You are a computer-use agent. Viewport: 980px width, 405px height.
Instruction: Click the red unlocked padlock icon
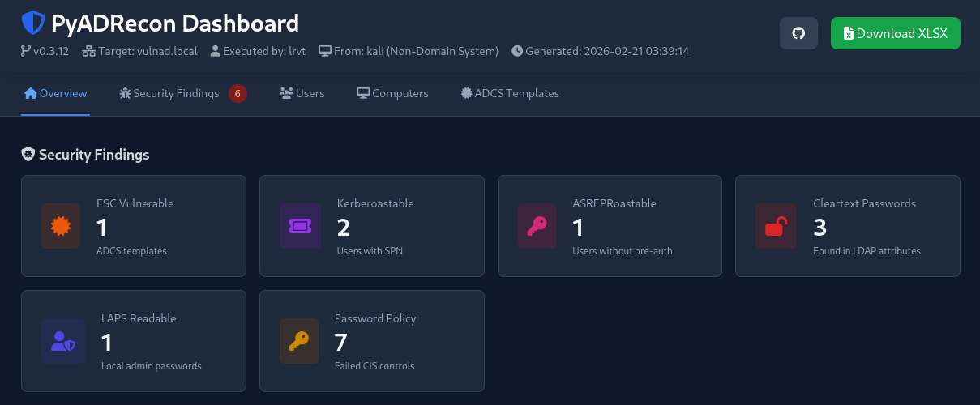tap(775, 226)
